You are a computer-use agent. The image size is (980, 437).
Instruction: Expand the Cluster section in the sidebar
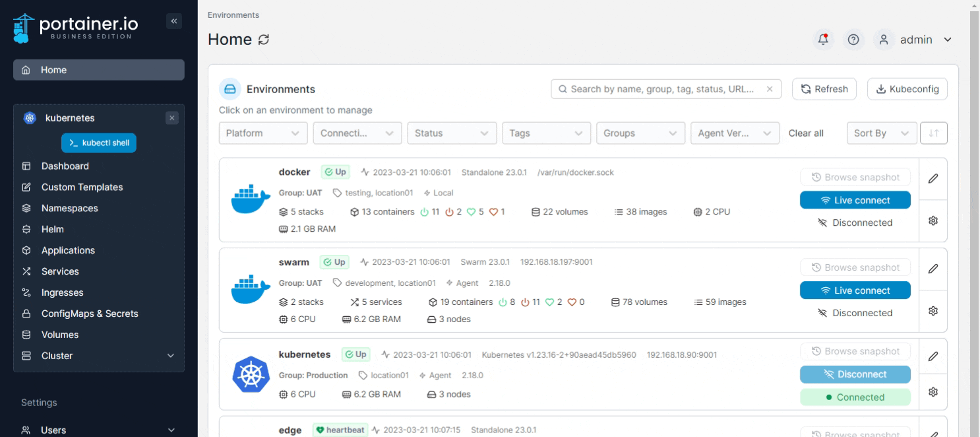98,356
